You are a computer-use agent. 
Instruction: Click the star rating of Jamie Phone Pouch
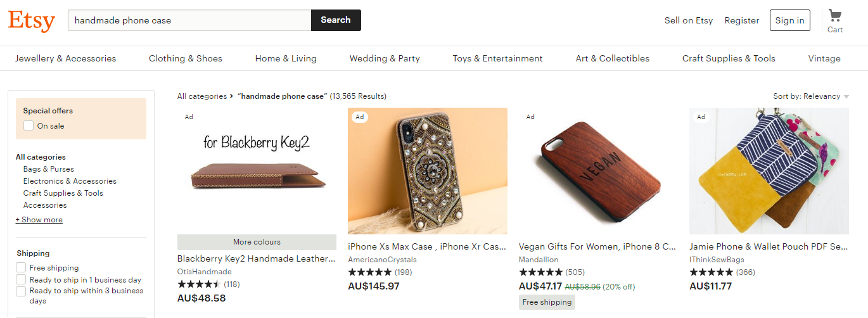pyautogui.click(x=711, y=272)
